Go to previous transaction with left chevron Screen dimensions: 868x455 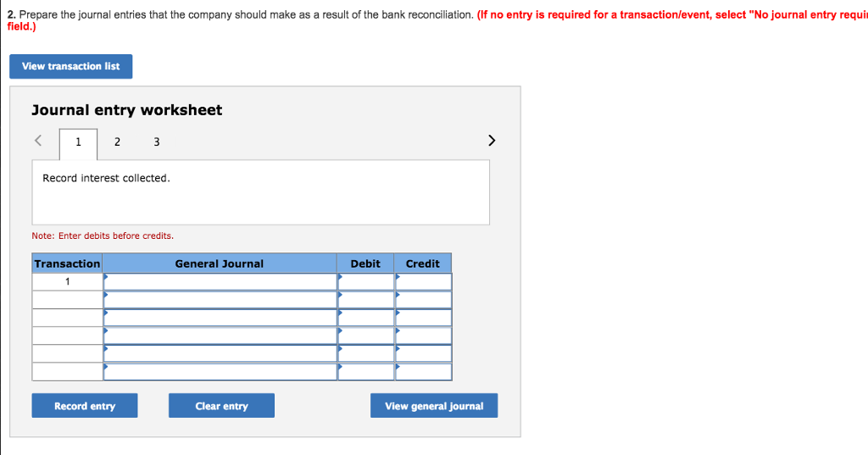tap(37, 141)
